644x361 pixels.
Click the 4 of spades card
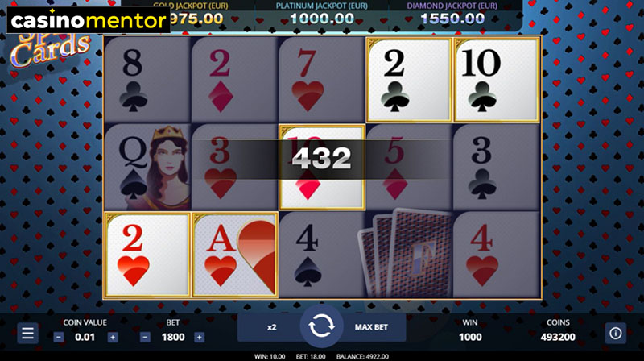(x=322, y=255)
